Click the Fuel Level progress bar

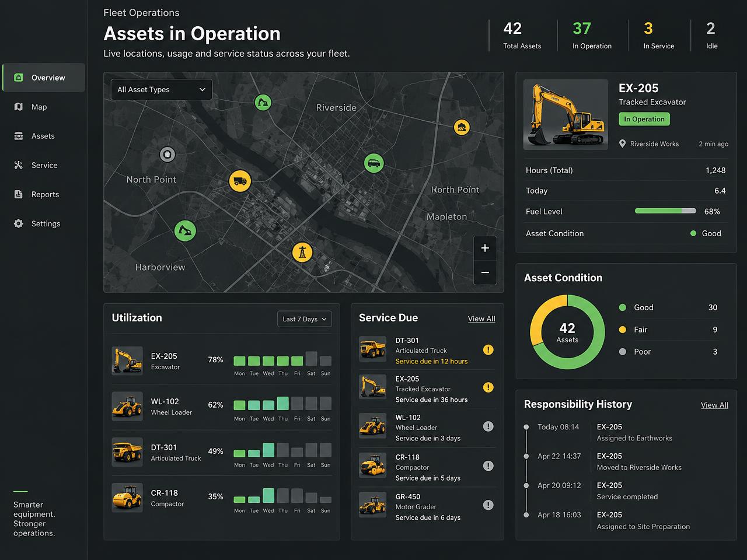coord(665,211)
